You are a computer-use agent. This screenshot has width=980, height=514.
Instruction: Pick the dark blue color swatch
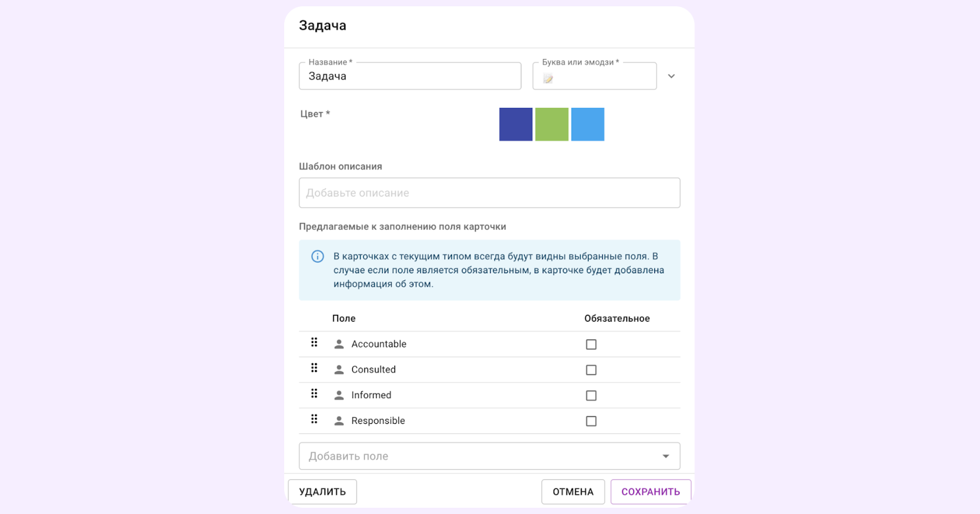pos(516,124)
